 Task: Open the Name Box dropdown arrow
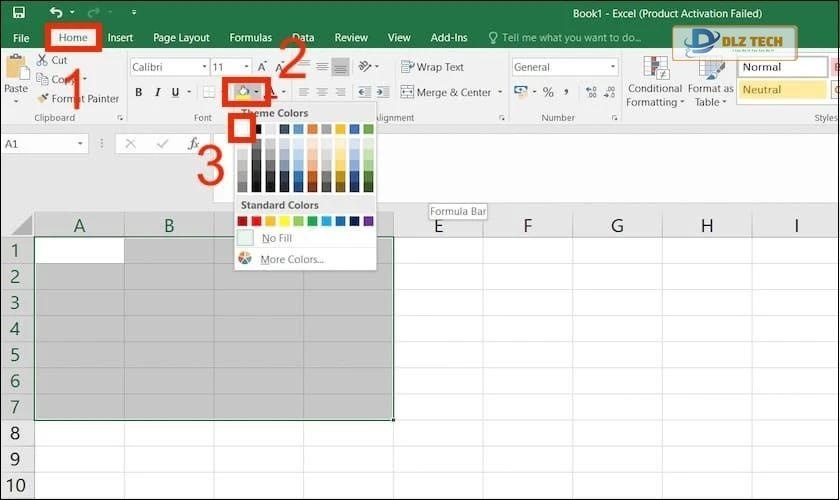pos(81,144)
